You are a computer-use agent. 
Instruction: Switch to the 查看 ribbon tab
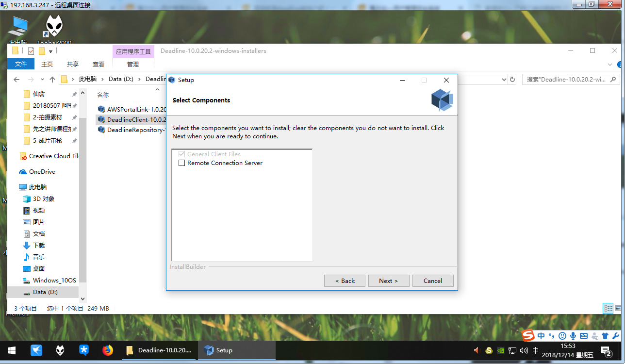pos(99,64)
